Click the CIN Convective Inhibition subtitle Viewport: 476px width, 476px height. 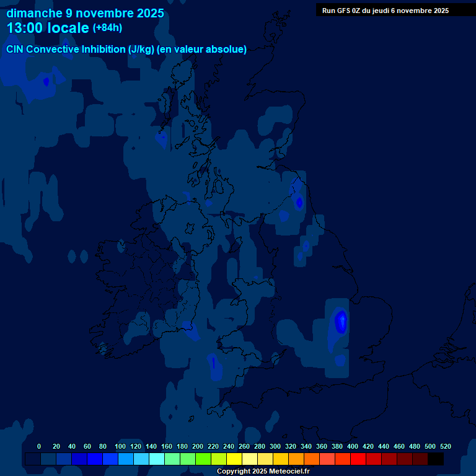pos(126,50)
